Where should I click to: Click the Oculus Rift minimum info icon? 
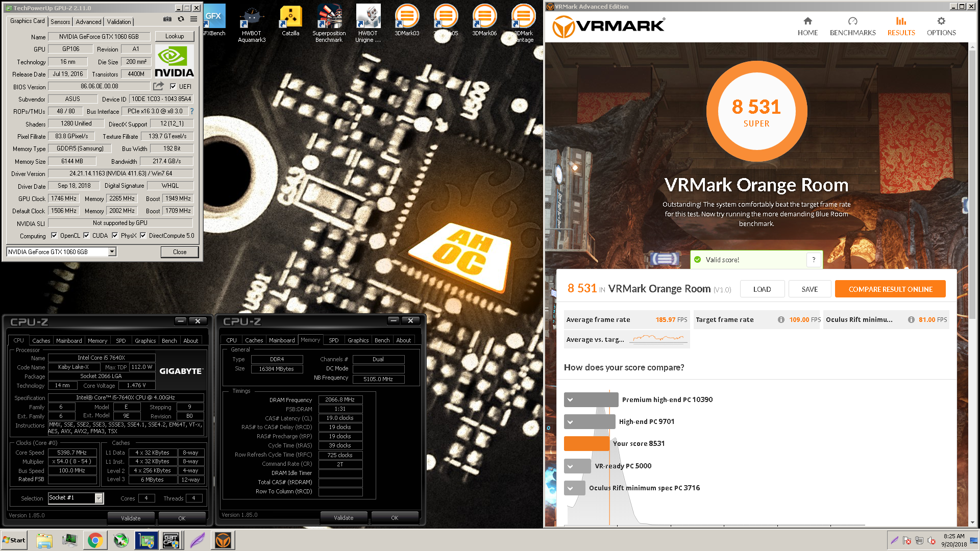911,319
